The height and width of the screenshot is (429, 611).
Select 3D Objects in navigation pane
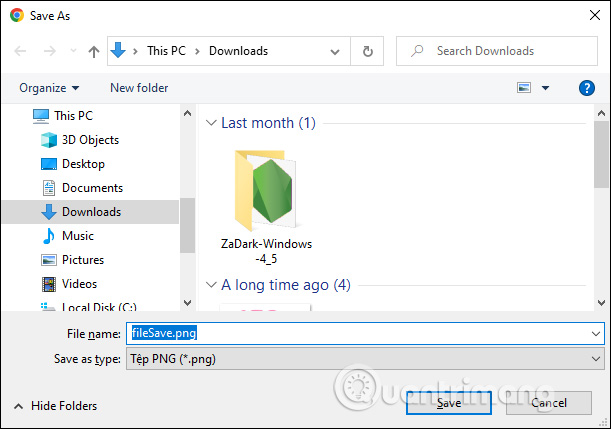(90, 140)
